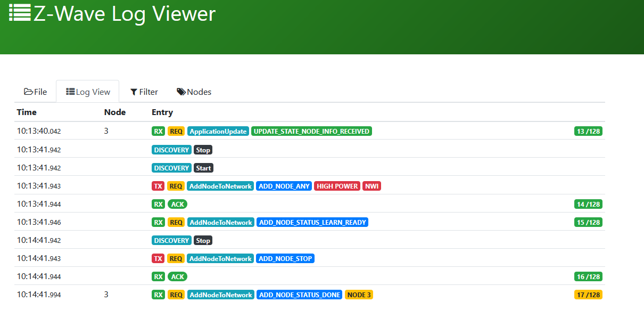Click the 16 /128 counter badge

[588, 277]
